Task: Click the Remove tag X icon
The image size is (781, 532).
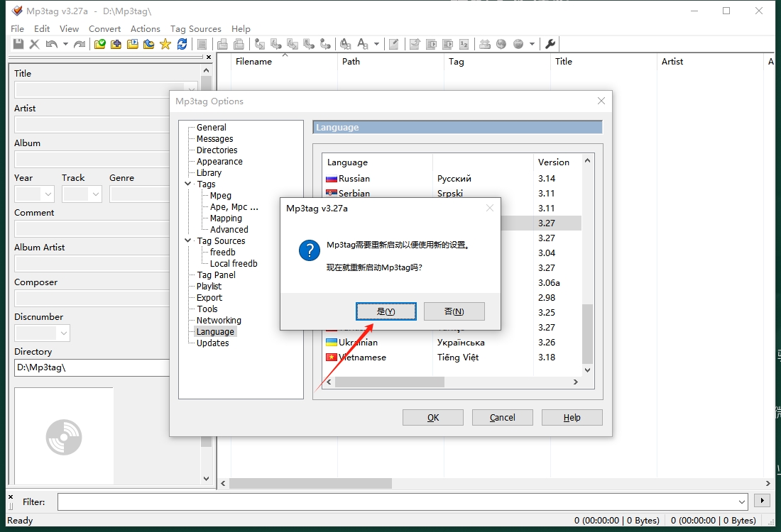Action: pyautogui.click(x=34, y=44)
